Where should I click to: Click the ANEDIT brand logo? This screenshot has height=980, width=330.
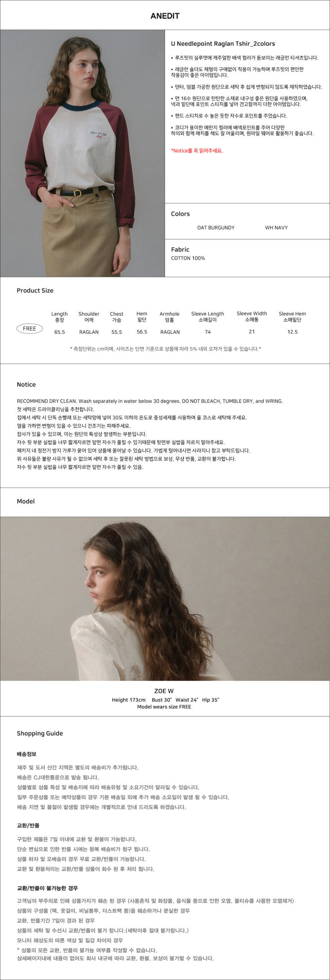(165, 16)
